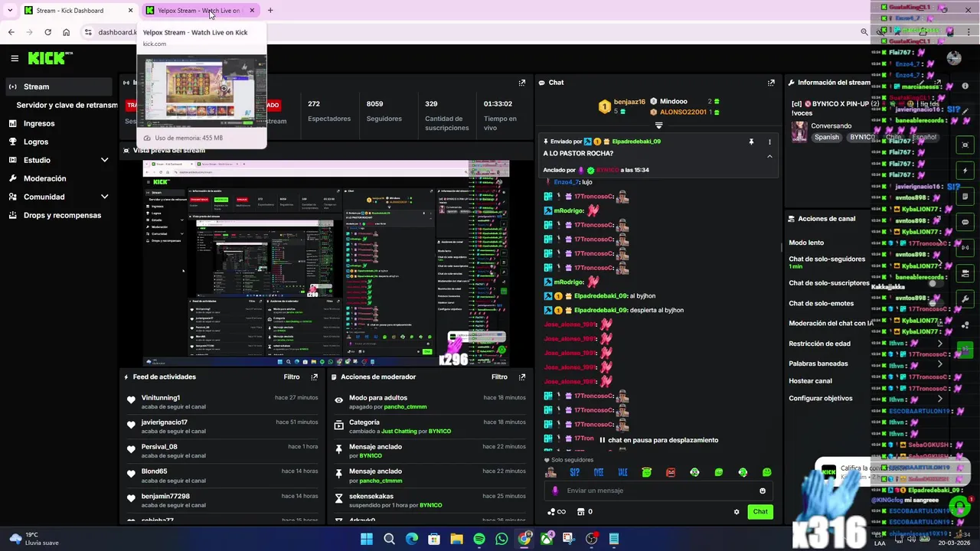Image resolution: width=980 pixels, height=551 pixels.
Task: Close the Yelpox Stream browser tab
Action: pyautogui.click(x=252, y=11)
